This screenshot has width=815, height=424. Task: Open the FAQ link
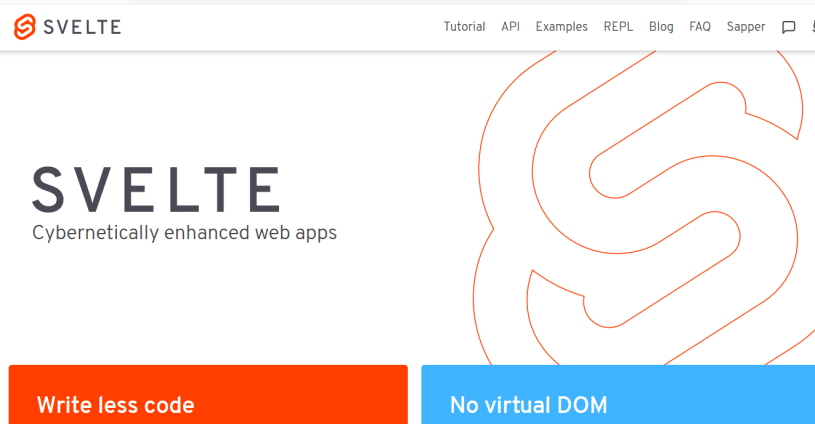click(x=700, y=27)
